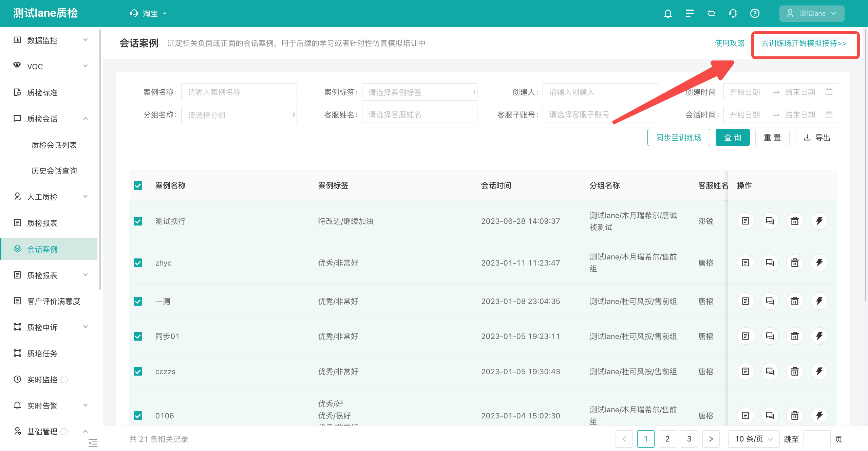Uncheck the 测试换行 row checkbox
This screenshot has height=451, width=868.
[138, 221]
